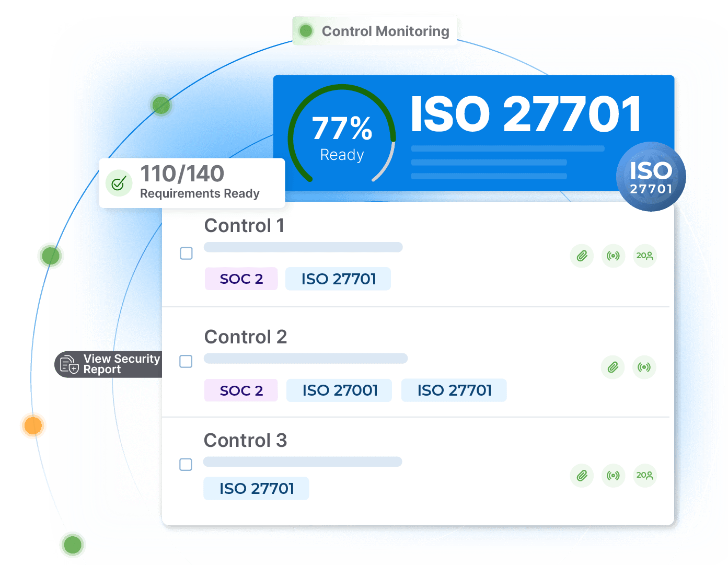Check the Control 1 checkbox
Screen dimensions: 728x565
tap(186, 253)
